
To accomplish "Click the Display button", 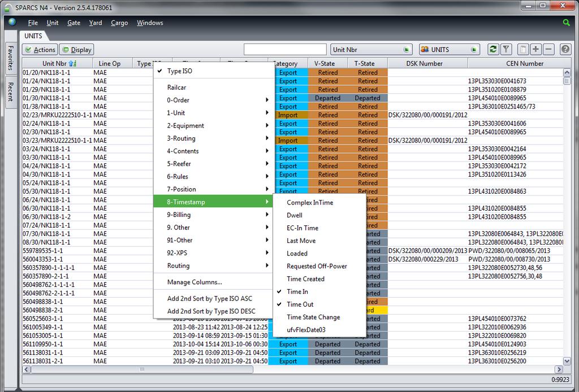I will coord(76,49).
